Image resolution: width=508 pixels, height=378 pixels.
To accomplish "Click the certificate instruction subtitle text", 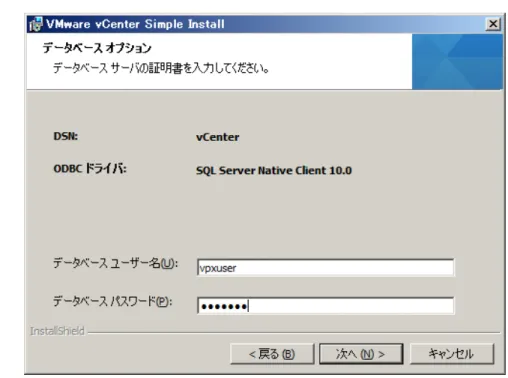I will 161,68.
